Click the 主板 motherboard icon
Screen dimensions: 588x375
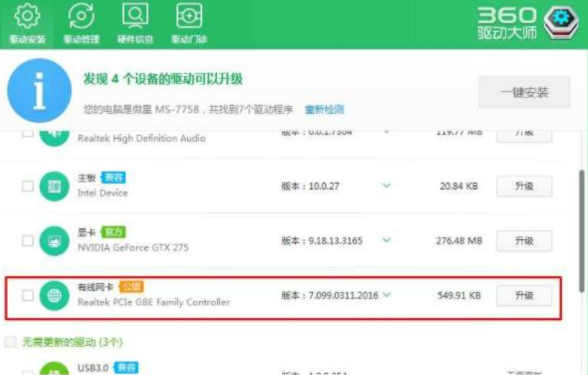[x=54, y=187]
